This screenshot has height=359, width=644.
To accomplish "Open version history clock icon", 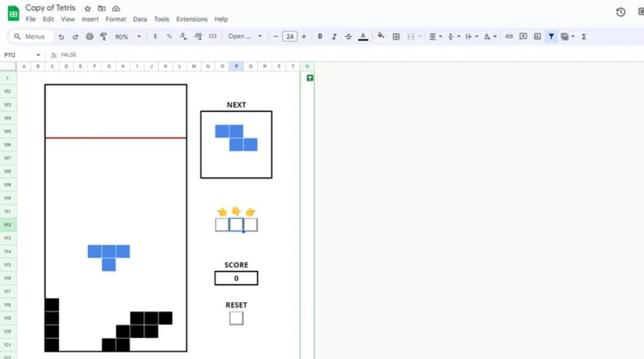I will (x=621, y=13).
